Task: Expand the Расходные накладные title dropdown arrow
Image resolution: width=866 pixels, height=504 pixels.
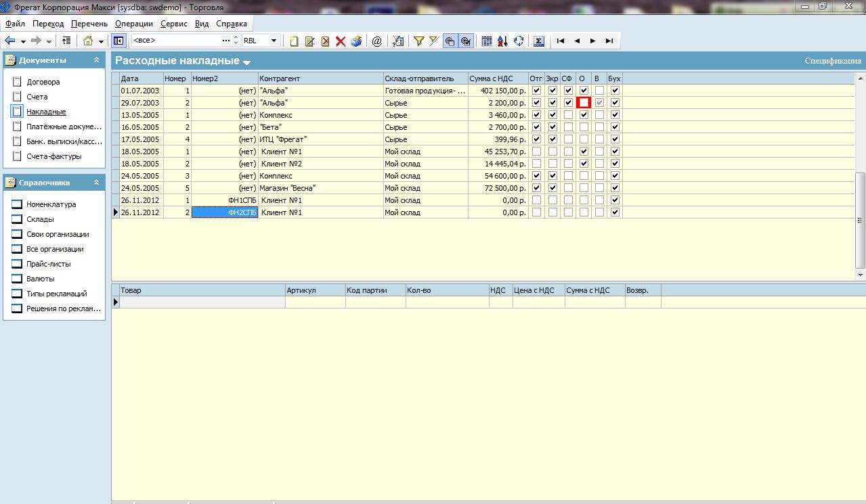Action: [x=246, y=62]
